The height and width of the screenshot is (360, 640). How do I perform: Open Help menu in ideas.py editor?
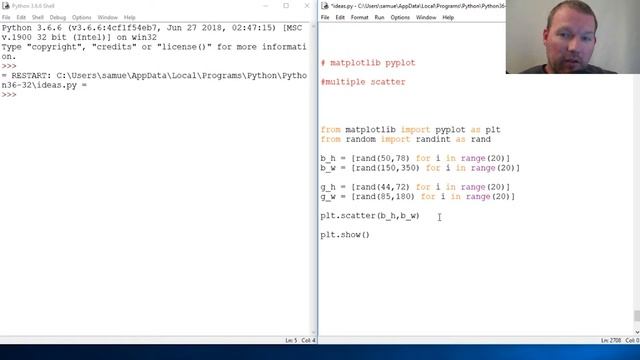tap(448, 18)
